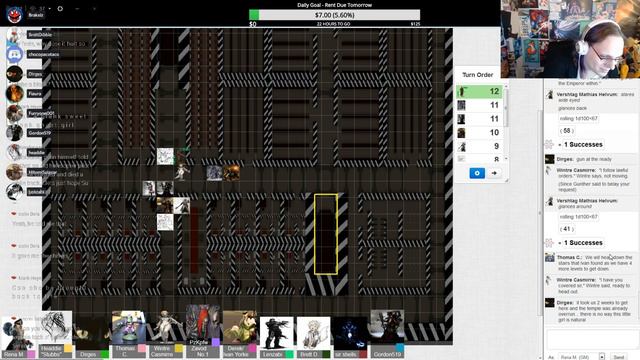Select the Turn Order entry with initiative 12

click(479, 91)
